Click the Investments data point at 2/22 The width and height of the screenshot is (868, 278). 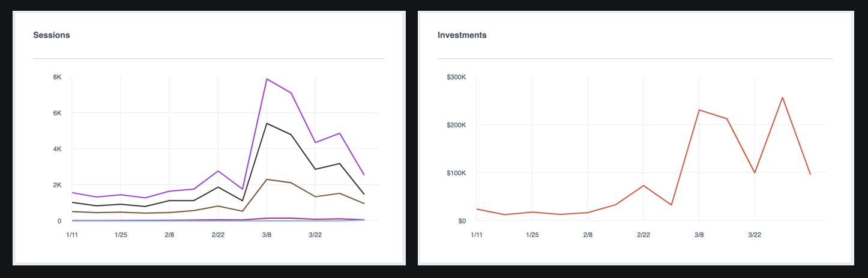643,186
